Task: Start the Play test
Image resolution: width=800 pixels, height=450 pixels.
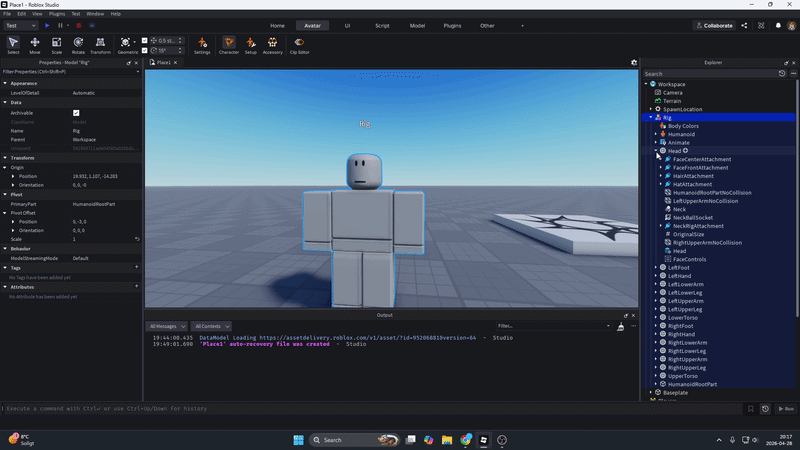Action: tap(47, 26)
